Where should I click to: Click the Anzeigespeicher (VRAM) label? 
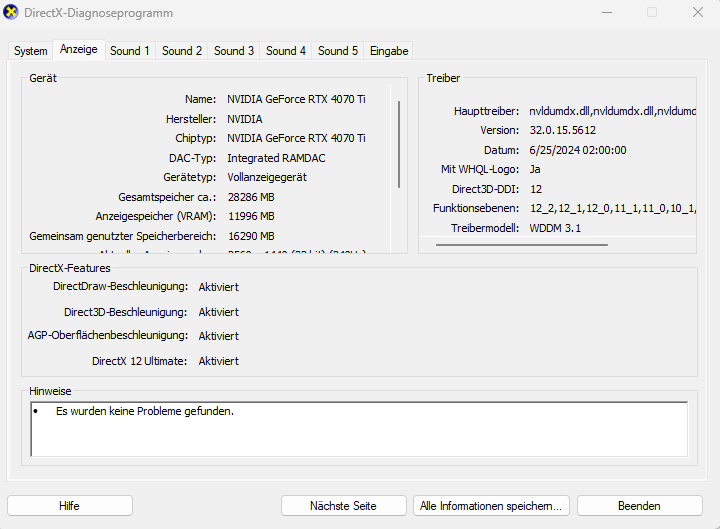pos(156,216)
